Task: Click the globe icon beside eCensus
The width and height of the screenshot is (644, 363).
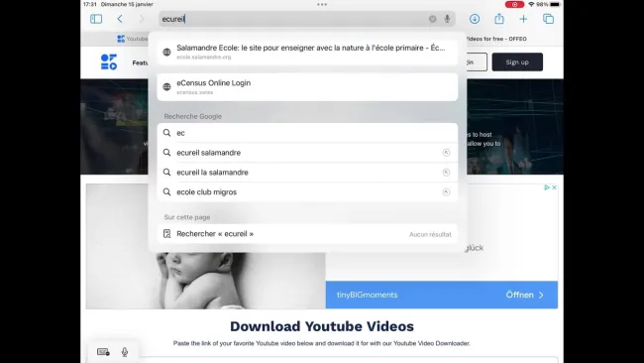Action: point(166,86)
